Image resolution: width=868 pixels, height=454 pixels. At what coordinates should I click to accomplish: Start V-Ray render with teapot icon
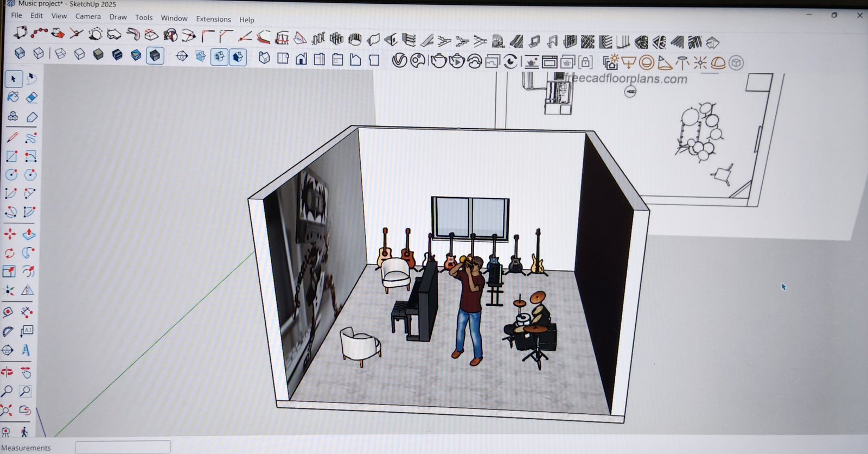[x=438, y=61]
